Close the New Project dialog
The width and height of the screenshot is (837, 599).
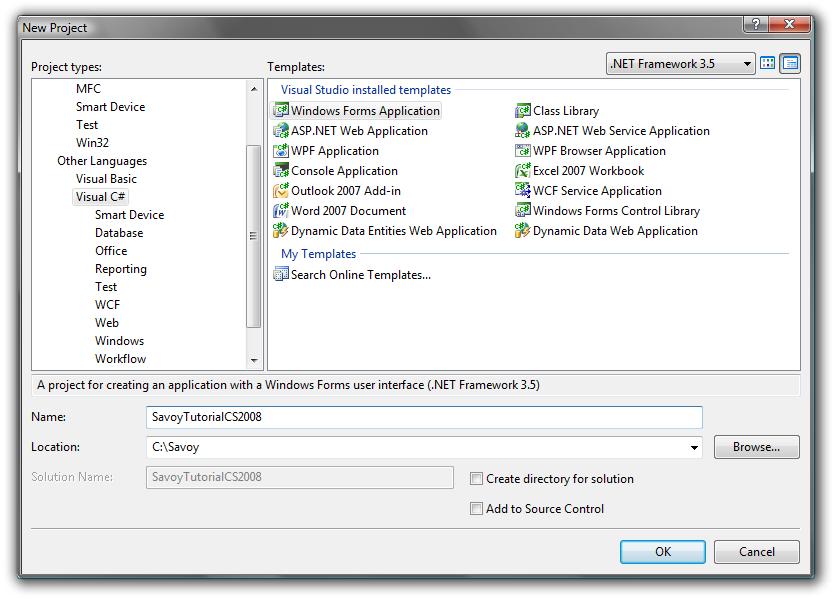(789, 23)
